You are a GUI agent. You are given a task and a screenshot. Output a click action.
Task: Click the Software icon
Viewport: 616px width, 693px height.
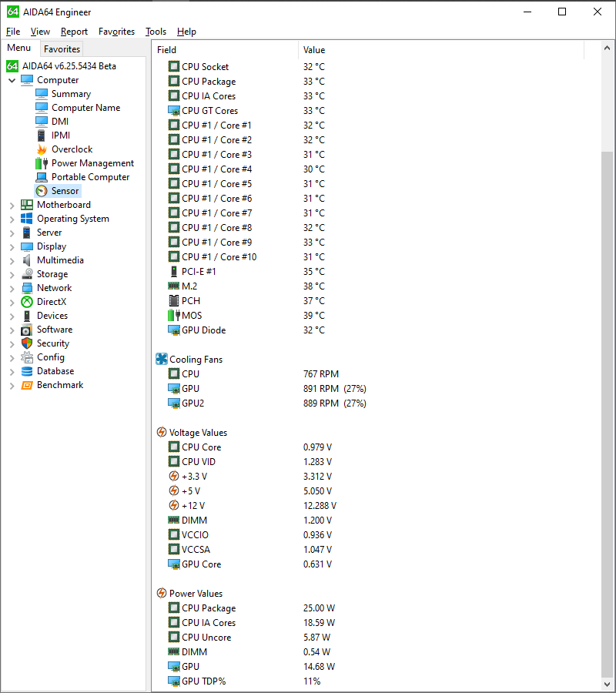click(x=27, y=330)
